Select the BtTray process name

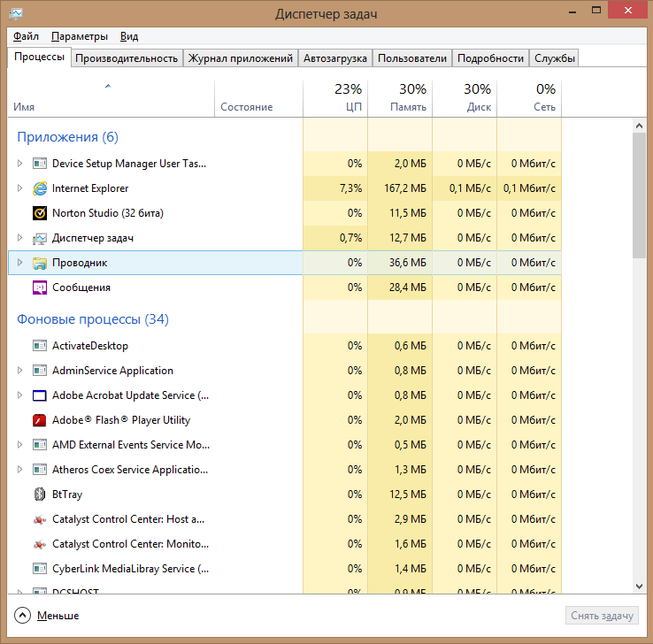pos(67,494)
